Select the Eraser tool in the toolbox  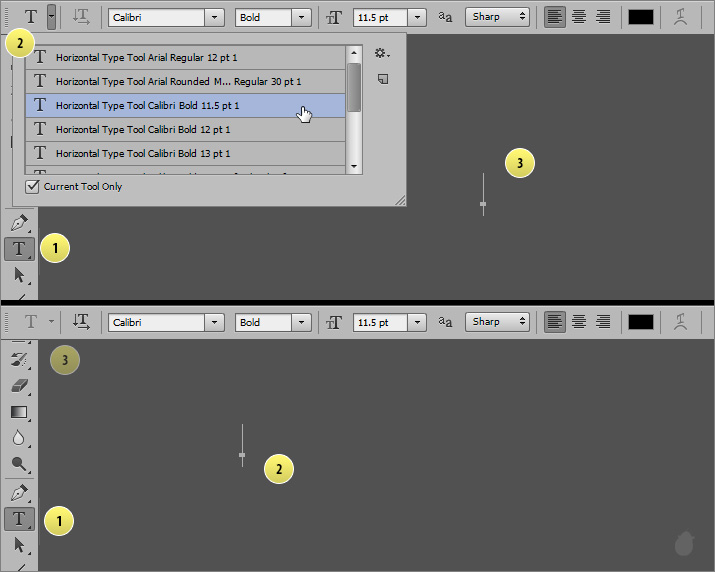(x=19, y=385)
